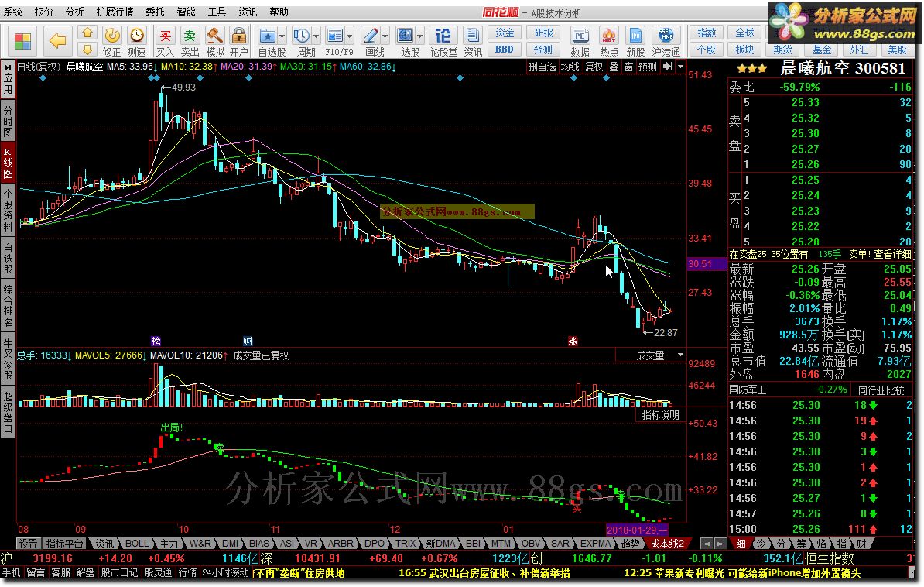Open the 扩展行情 menu

point(115,12)
